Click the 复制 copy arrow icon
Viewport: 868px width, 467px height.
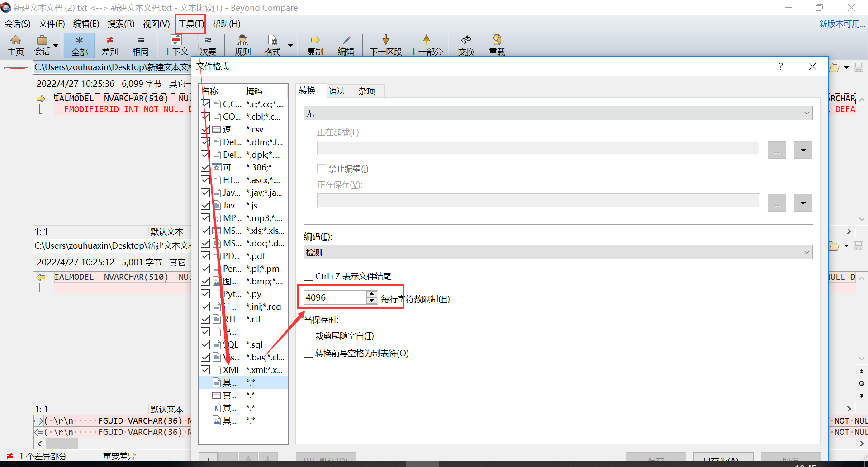click(x=315, y=46)
